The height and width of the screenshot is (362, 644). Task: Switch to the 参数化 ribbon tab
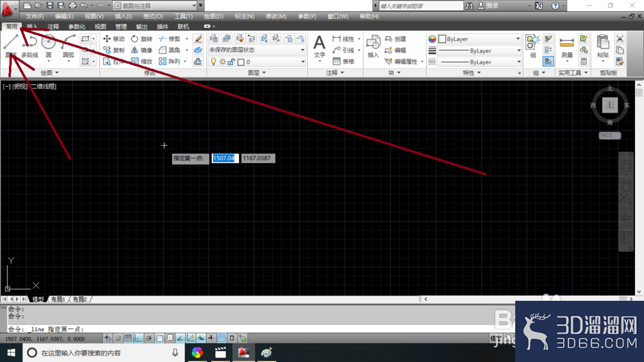pos(77,26)
